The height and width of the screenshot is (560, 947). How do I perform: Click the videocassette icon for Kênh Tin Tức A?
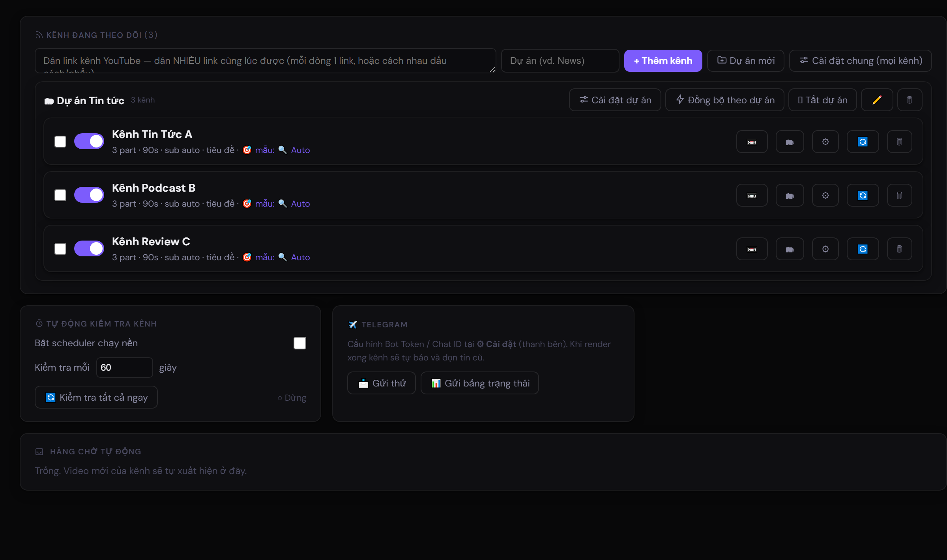tap(752, 142)
